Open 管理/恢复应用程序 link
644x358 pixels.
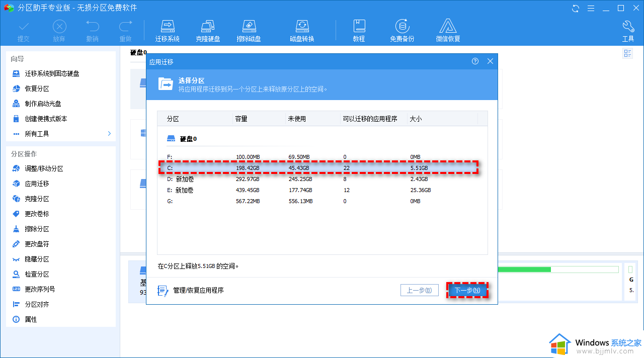pos(191,290)
